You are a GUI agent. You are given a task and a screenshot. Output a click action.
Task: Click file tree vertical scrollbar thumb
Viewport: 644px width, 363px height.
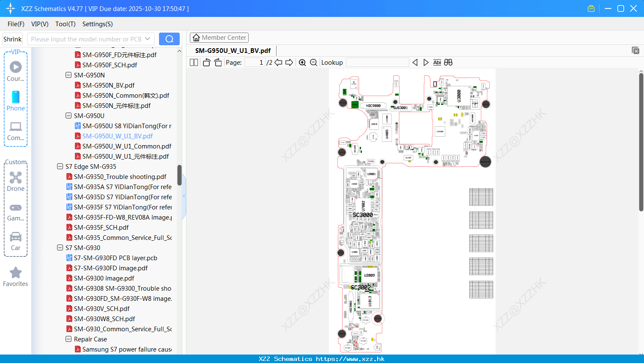click(x=179, y=175)
